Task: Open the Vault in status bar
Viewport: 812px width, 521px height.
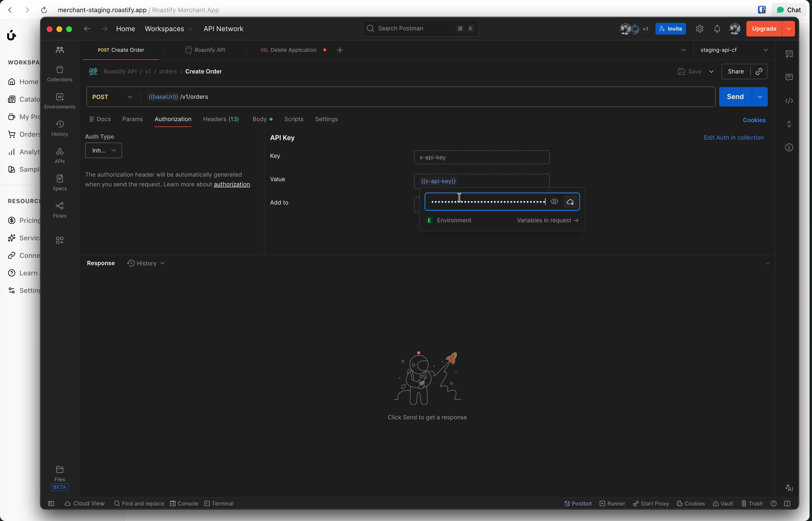Action: (723, 503)
